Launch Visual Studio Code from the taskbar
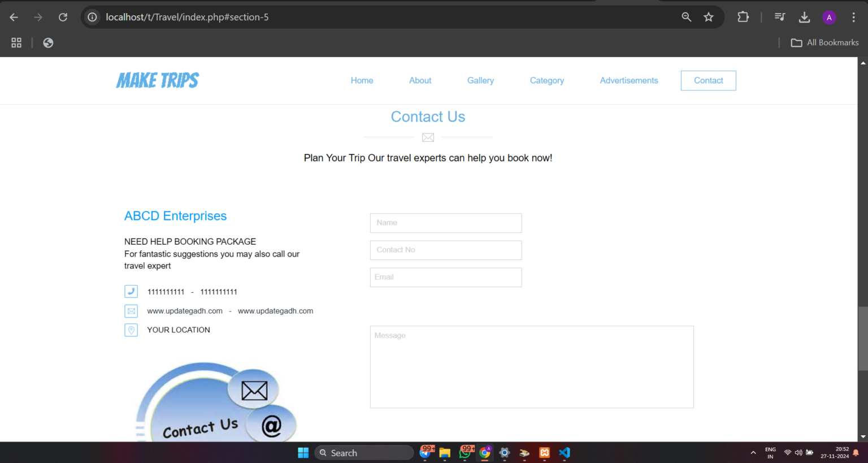This screenshot has width=868, height=463. 564,452
